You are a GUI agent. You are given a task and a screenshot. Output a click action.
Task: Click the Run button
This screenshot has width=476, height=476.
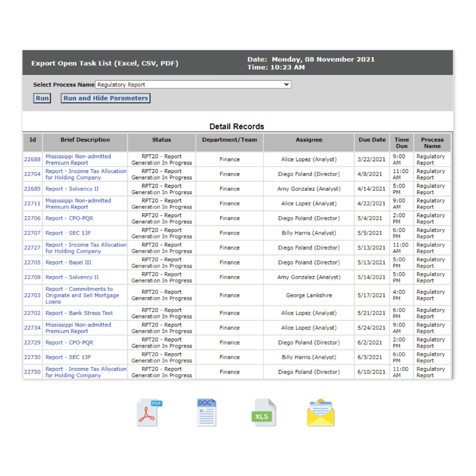coord(42,98)
